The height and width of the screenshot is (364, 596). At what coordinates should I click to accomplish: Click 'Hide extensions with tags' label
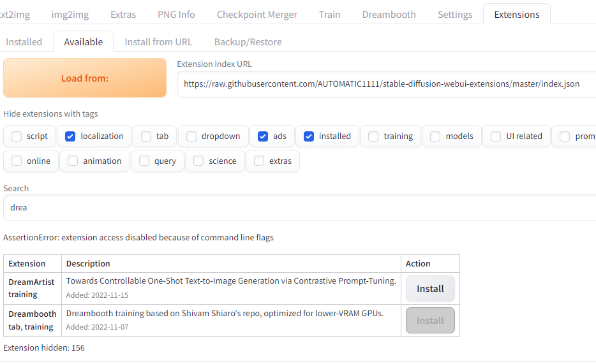pos(50,114)
